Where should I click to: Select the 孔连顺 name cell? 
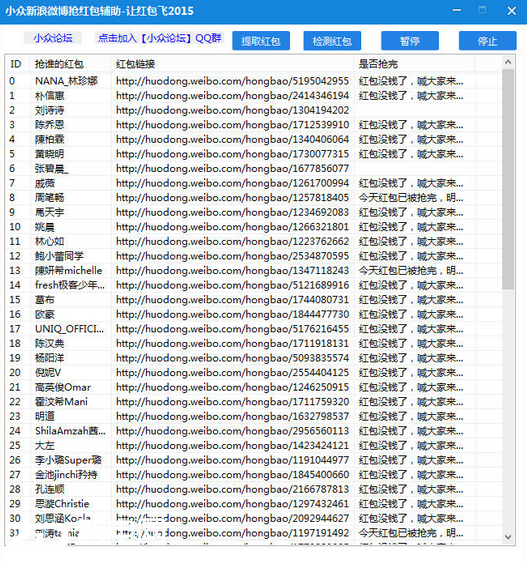[x=50, y=489]
